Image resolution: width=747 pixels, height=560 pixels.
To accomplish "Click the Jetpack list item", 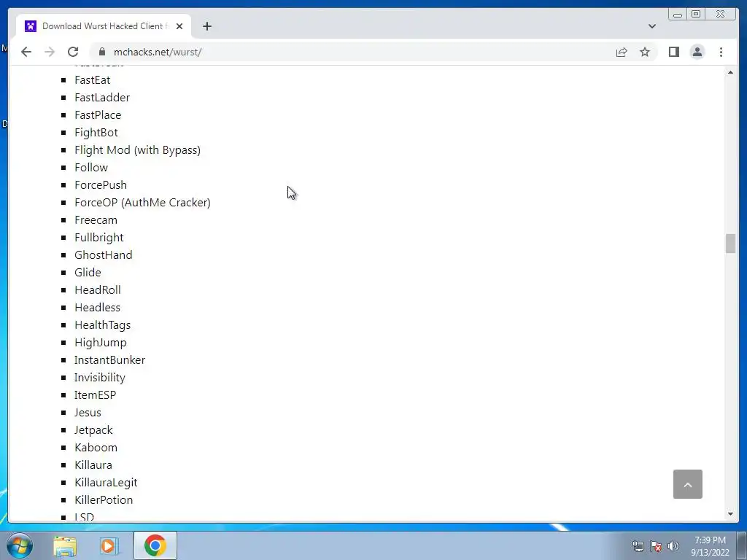I will click(x=93, y=430).
